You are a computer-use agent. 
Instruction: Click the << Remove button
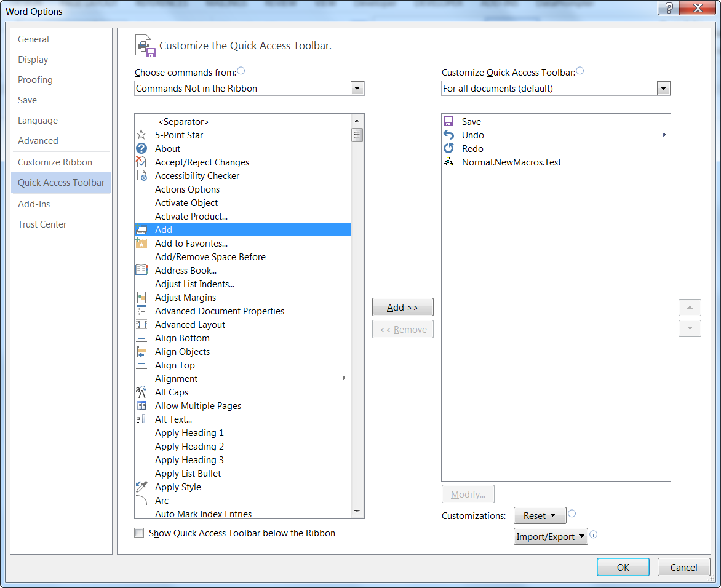click(403, 329)
